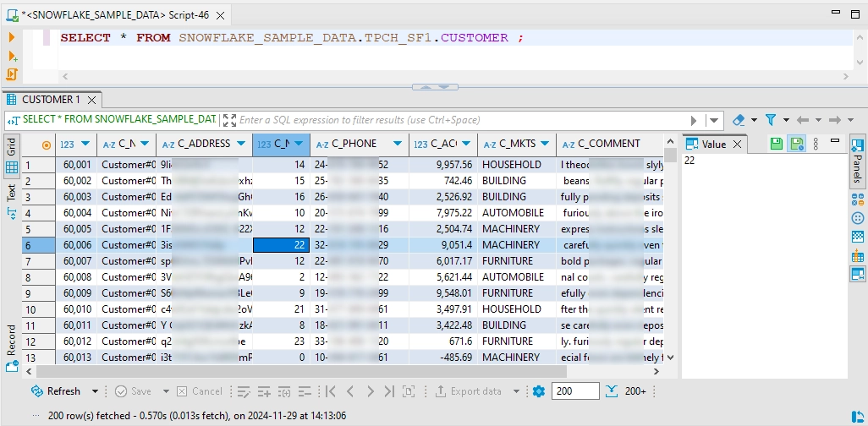
Task: Open C_ADDRESS column sort dropdown
Action: 241,144
